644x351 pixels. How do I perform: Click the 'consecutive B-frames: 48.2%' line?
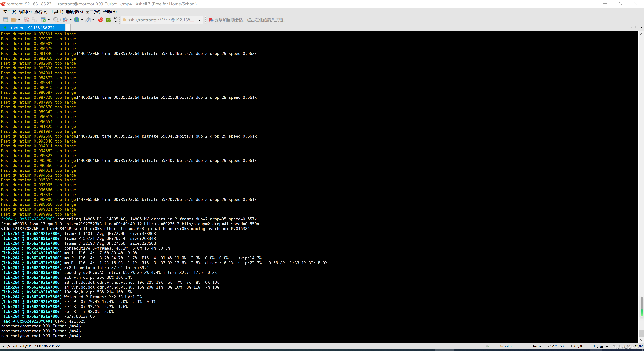pyautogui.click(x=86, y=248)
